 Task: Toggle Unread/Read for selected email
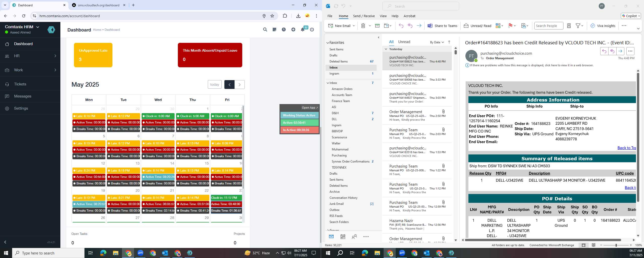pos(477,26)
